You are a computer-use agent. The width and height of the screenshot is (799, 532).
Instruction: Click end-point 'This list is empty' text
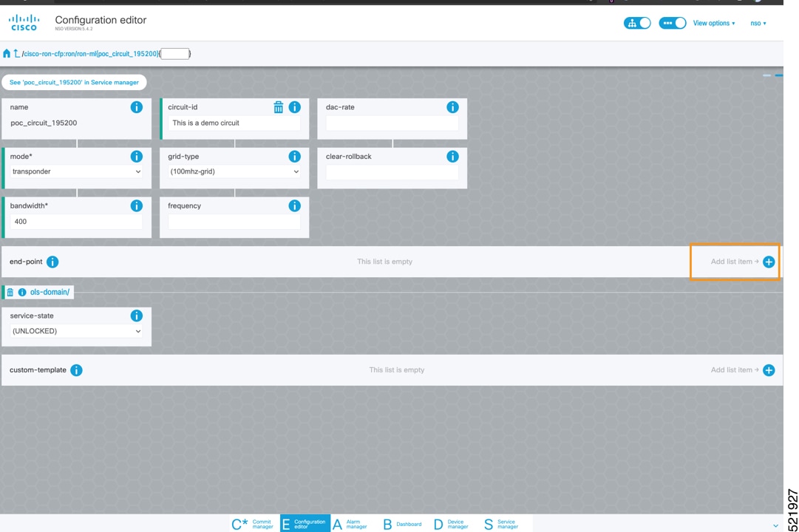click(x=385, y=262)
